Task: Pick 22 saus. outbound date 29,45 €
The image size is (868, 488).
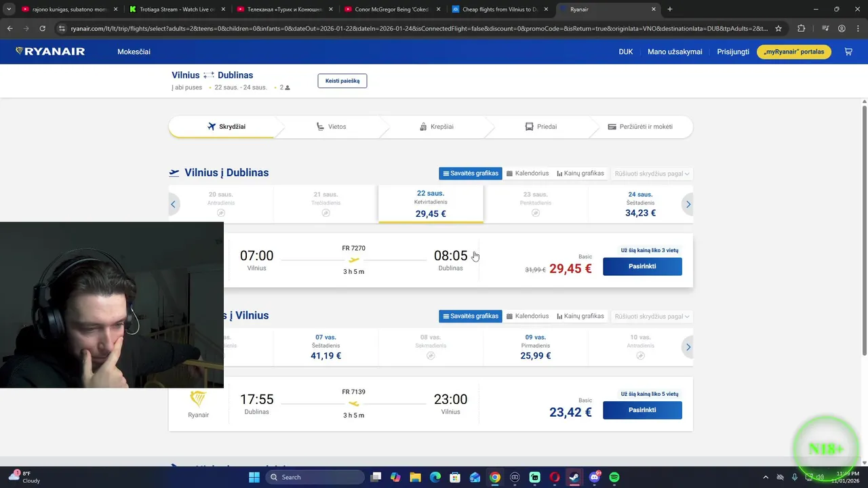Action: click(x=431, y=204)
